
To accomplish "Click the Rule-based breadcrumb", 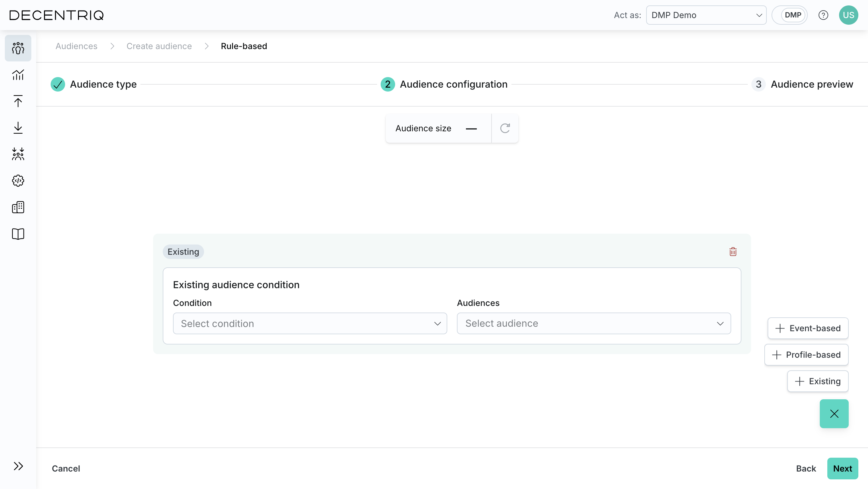I will click(x=244, y=46).
